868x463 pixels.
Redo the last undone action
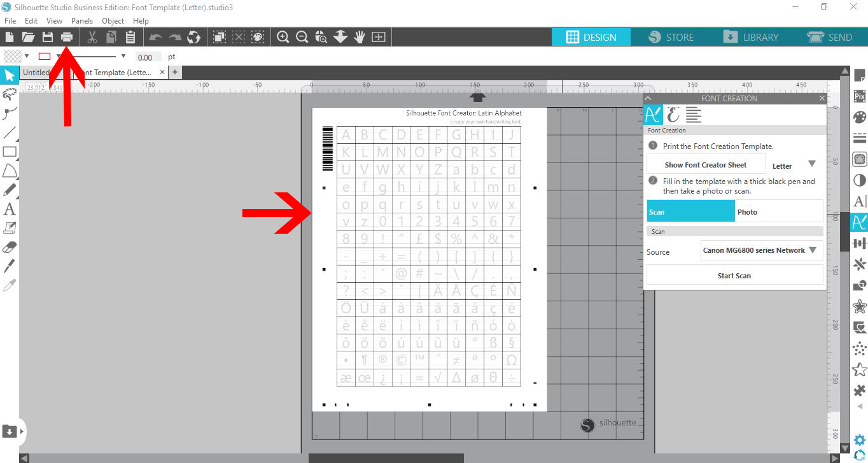tap(175, 37)
